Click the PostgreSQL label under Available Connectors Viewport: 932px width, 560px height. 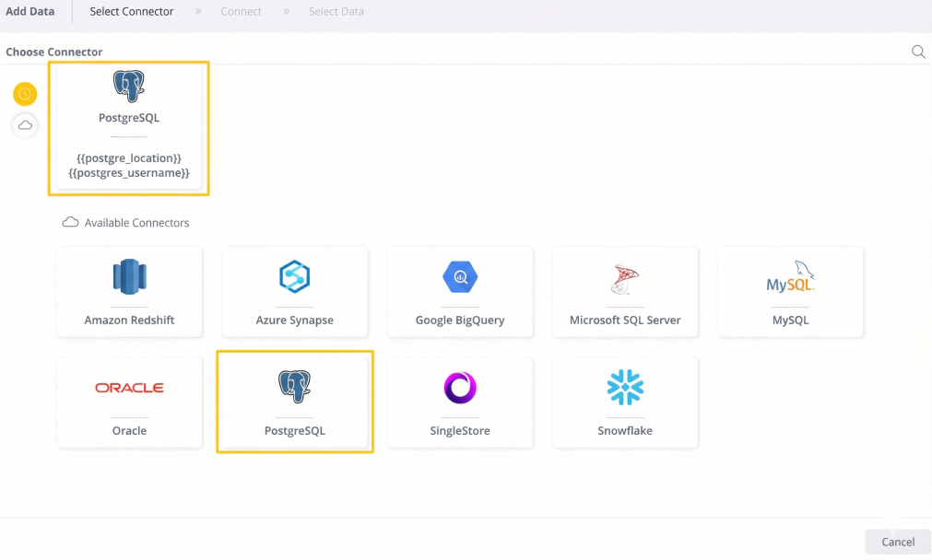click(294, 430)
